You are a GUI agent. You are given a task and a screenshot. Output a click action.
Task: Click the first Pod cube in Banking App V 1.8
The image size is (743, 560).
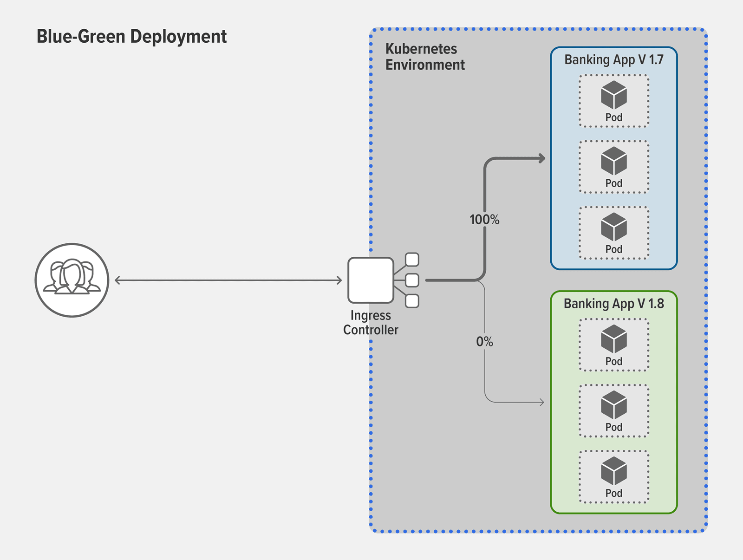coord(613,339)
